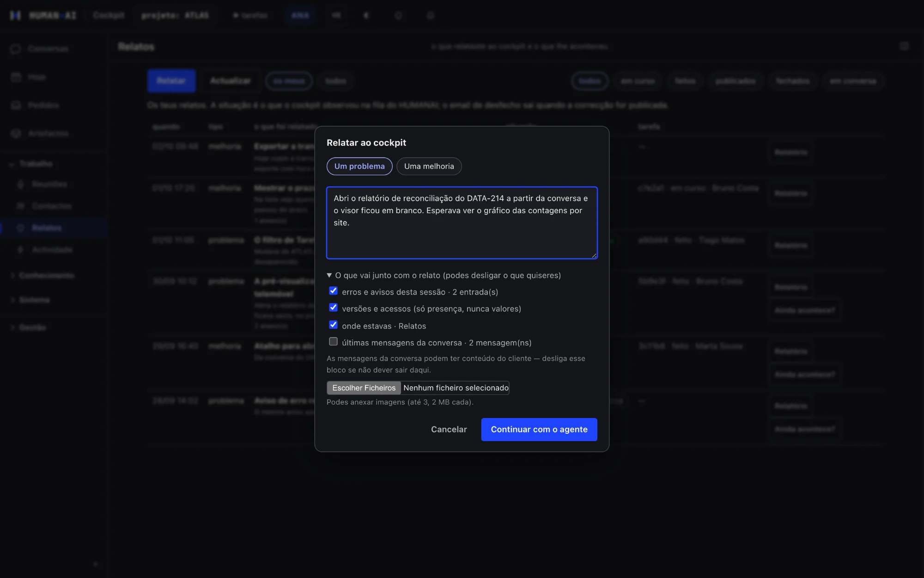This screenshot has height=578, width=924.
Task: Click the 'Cancelar' button
Action: pos(449,429)
